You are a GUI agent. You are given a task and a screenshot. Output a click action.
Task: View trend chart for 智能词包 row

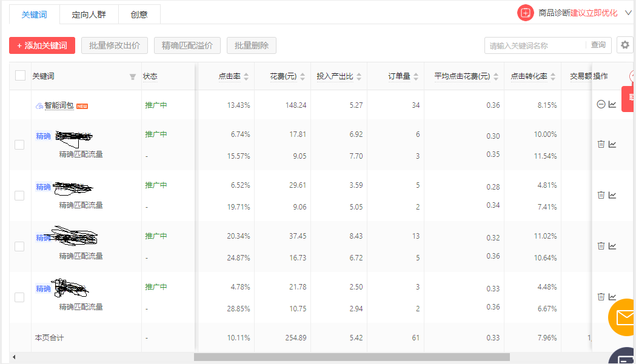(612, 105)
